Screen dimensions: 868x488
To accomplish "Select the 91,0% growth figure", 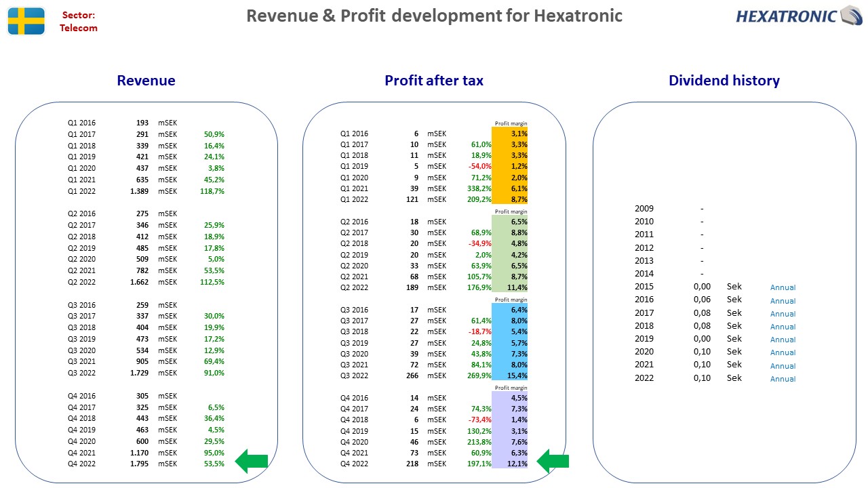I will coord(214,373).
